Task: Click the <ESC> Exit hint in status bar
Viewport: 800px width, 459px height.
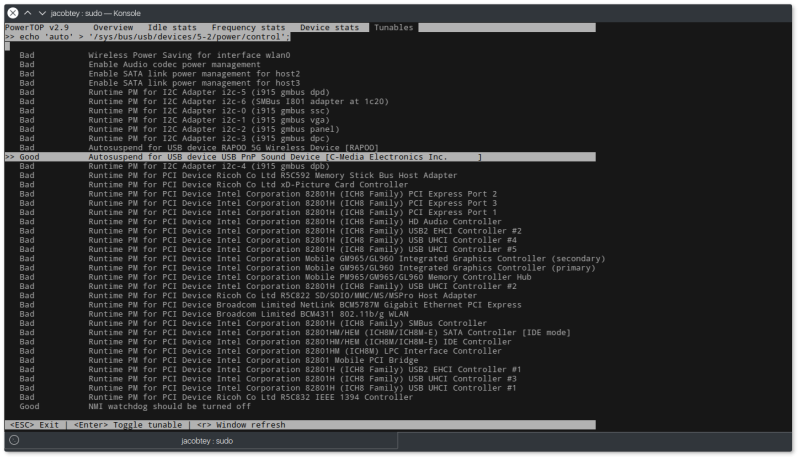Action: (x=33, y=425)
